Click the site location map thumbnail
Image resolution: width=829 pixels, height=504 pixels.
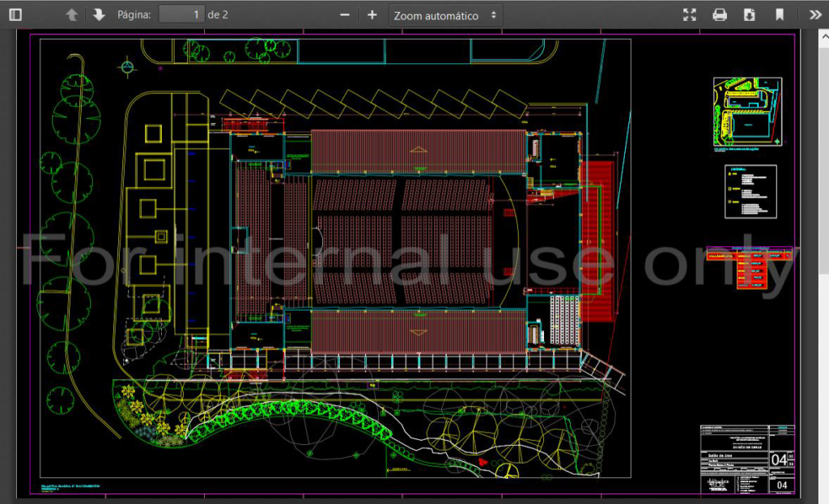pos(748,112)
